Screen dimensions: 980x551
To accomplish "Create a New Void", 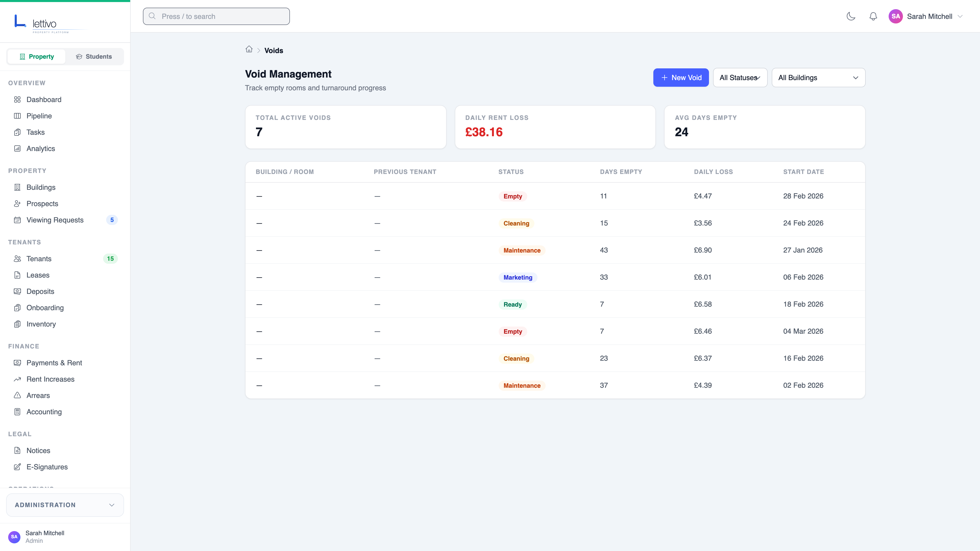I will tap(681, 78).
